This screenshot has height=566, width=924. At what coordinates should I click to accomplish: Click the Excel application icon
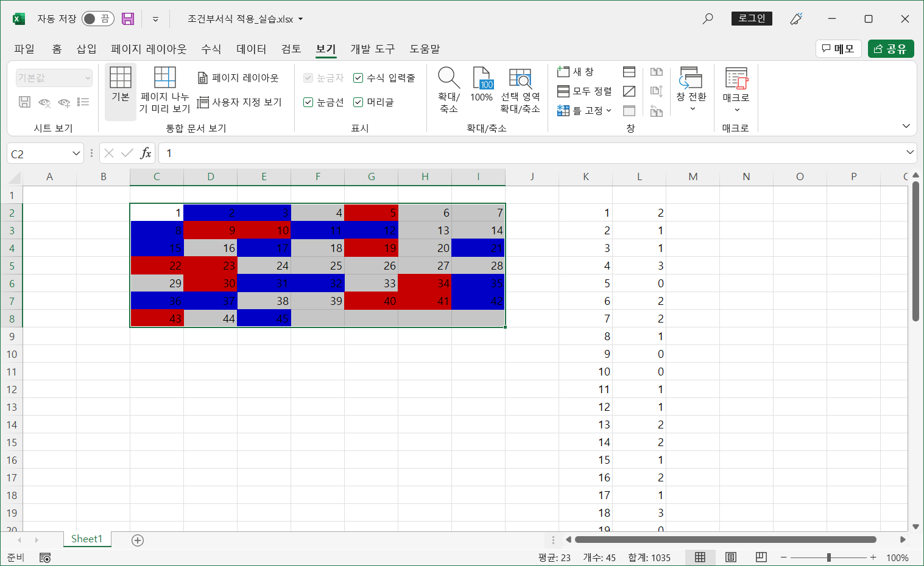tap(19, 19)
